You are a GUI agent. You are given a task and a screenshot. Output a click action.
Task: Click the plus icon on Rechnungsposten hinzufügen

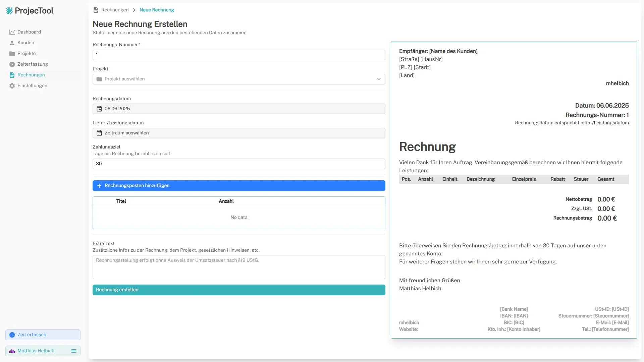99,186
